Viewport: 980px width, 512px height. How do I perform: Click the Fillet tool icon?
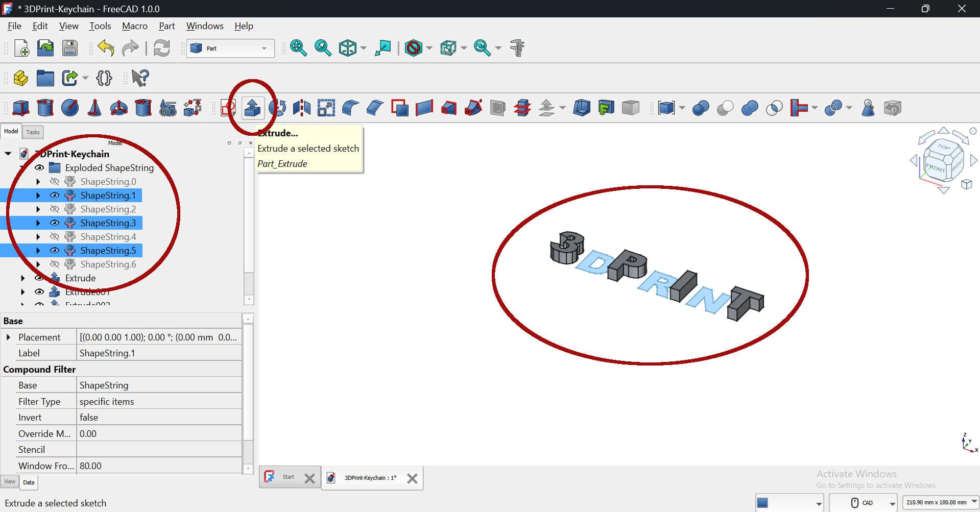[x=351, y=108]
